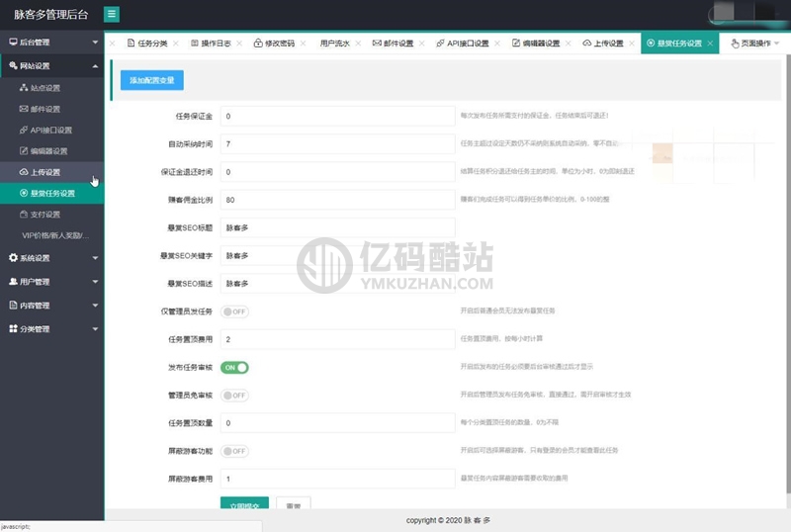This screenshot has height=532, width=791.
Task: Close the 任务分类 tab
Action: [176, 44]
